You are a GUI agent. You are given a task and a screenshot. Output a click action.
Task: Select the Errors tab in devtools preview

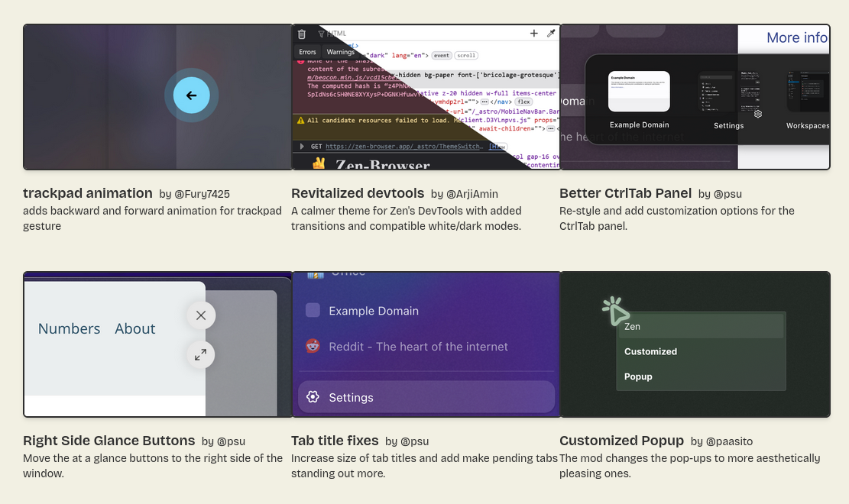pos(307,52)
